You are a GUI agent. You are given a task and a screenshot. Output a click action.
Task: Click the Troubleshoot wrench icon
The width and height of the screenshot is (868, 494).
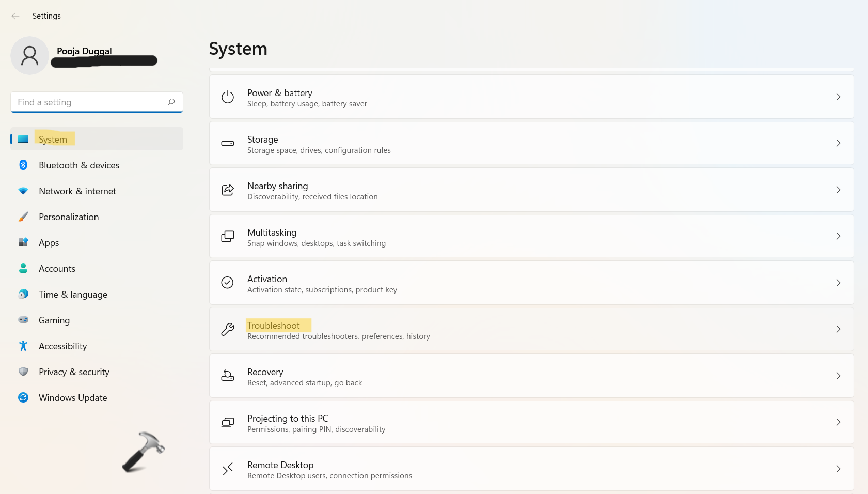click(228, 330)
